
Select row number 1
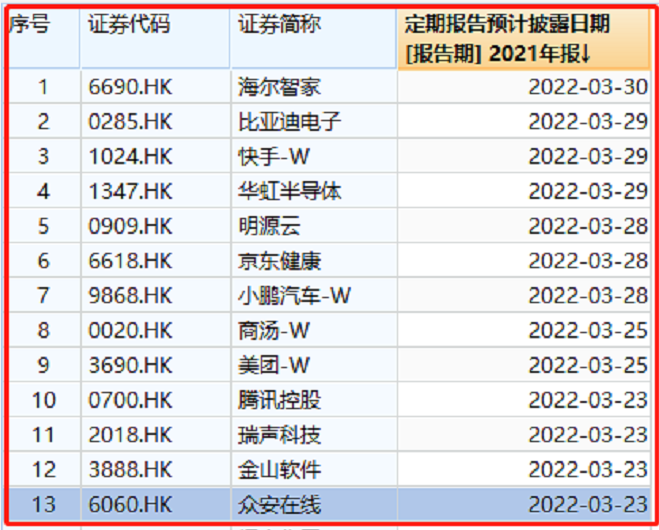(44, 87)
